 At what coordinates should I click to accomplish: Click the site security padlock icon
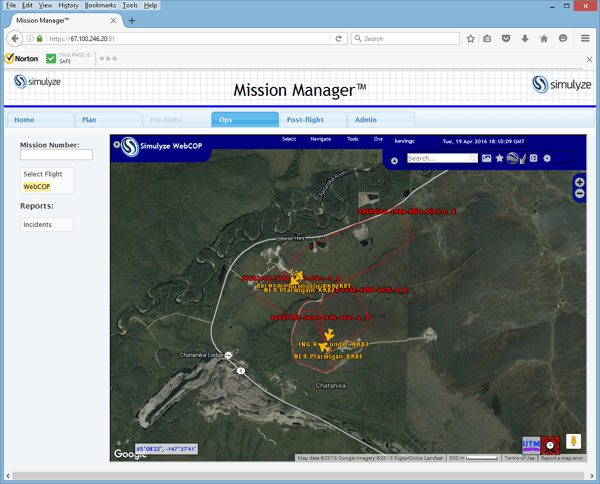point(39,39)
